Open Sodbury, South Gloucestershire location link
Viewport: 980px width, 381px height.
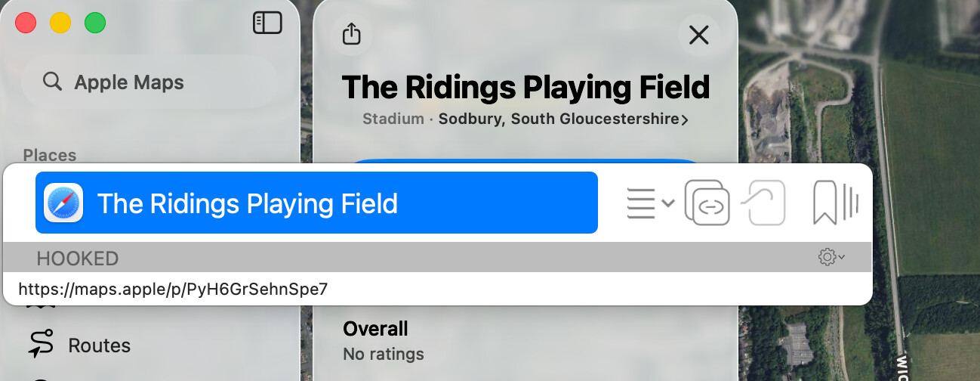point(563,119)
